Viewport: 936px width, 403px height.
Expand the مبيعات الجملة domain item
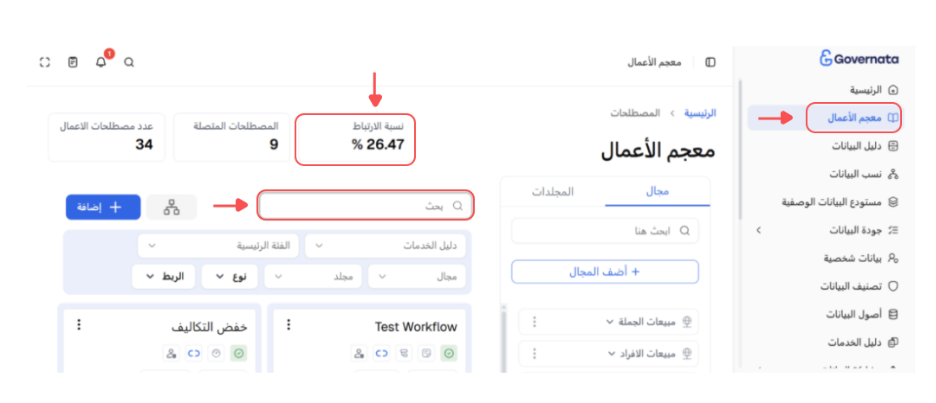[x=608, y=322]
